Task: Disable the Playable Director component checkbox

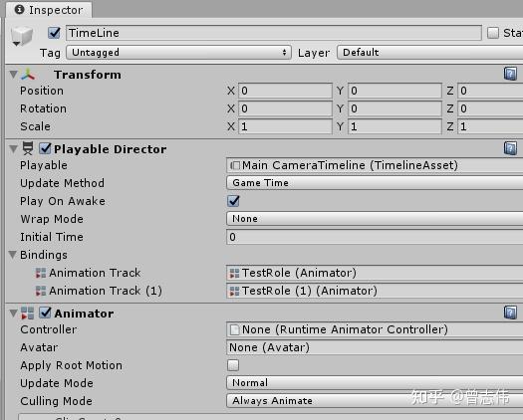Action: [x=45, y=148]
